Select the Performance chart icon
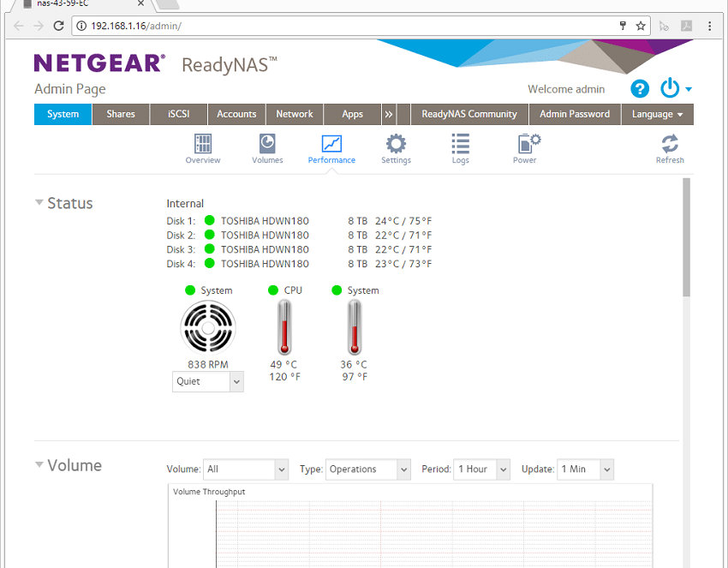 [331, 144]
